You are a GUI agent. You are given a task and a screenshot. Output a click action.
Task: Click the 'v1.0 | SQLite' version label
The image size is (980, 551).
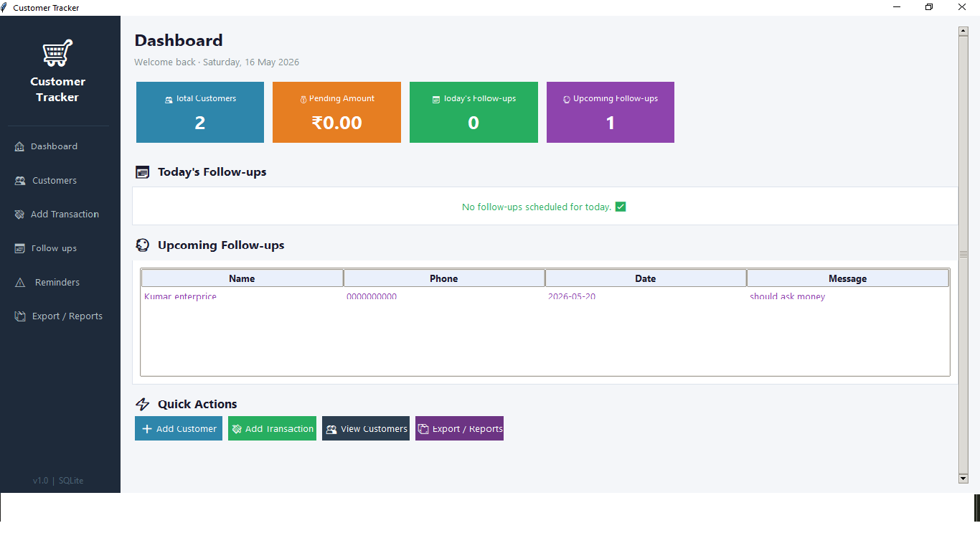(x=58, y=481)
